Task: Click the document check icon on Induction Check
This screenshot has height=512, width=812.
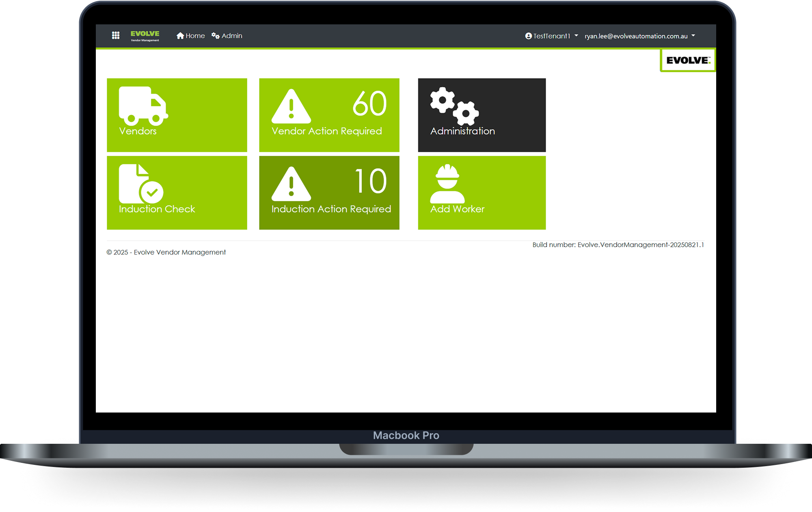Action: pos(141,184)
